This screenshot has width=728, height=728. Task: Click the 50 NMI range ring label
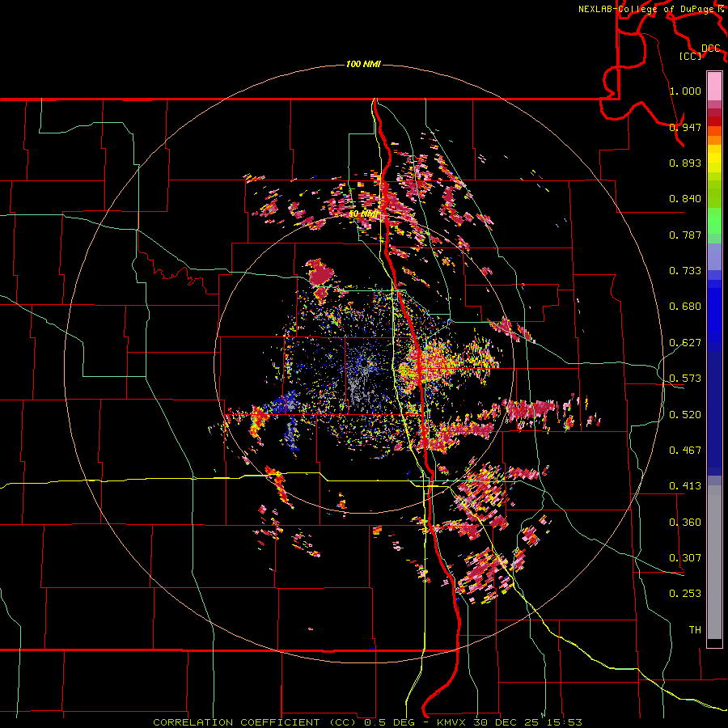coord(363,214)
